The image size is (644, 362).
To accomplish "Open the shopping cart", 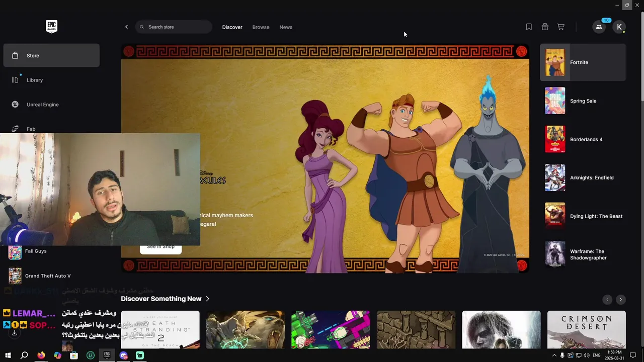I will click(x=560, y=27).
